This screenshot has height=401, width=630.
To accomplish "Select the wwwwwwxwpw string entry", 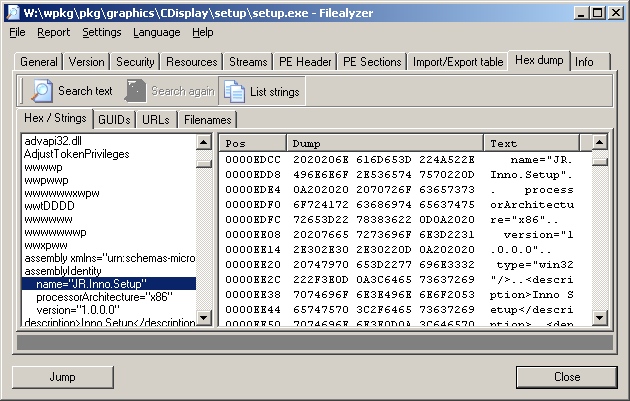I will tap(62, 193).
